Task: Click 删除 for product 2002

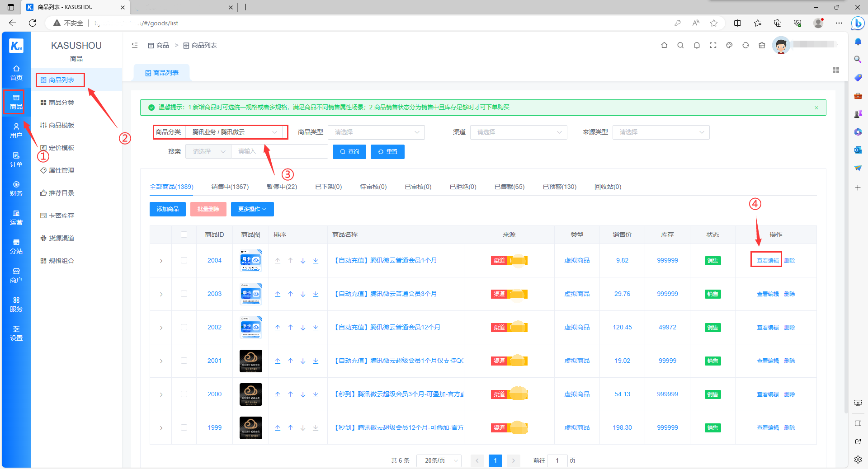Action: coord(789,328)
